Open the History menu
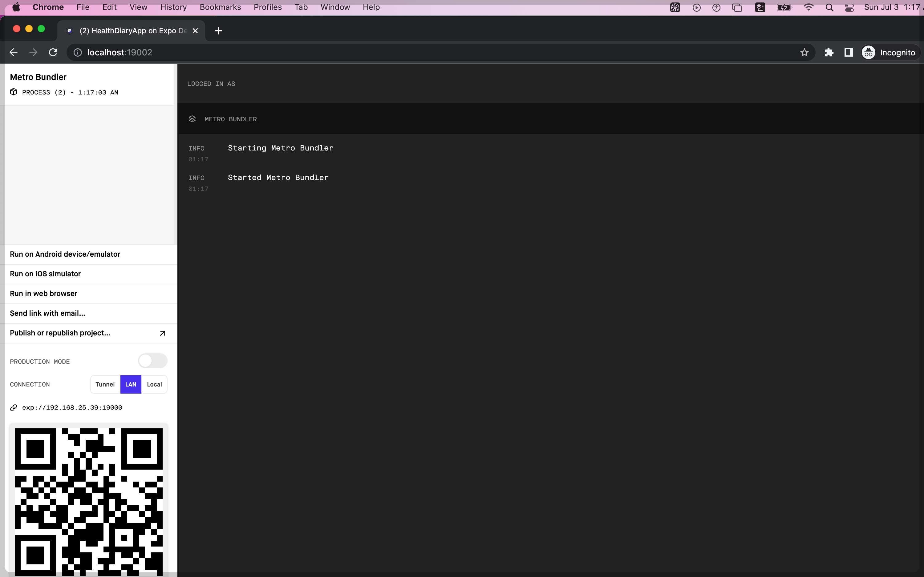 [x=173, y=7]
